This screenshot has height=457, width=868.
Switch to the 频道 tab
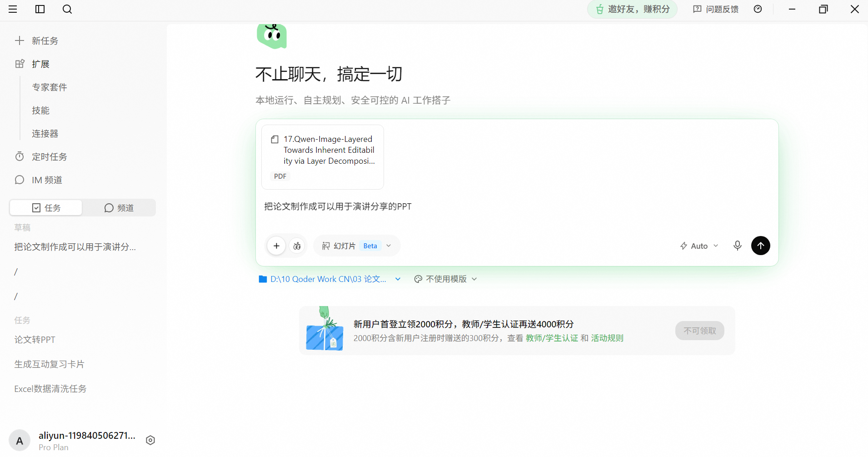[119, 208]
